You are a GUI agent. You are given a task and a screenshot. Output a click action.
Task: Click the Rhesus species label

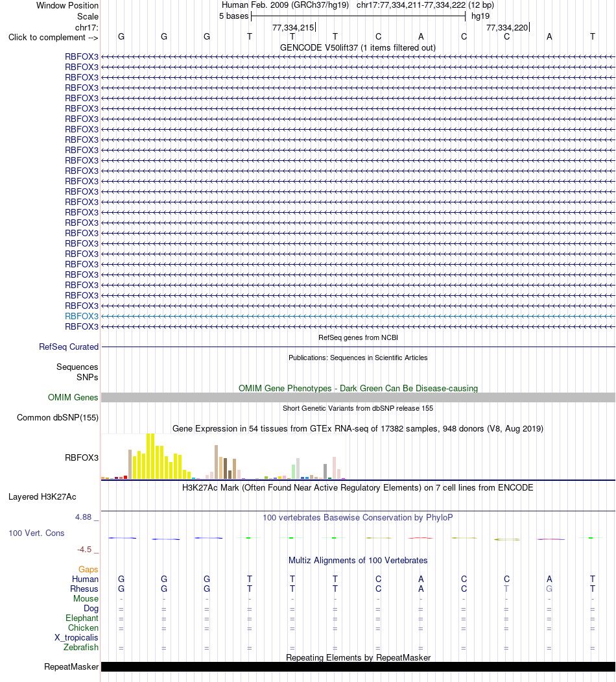84,589
